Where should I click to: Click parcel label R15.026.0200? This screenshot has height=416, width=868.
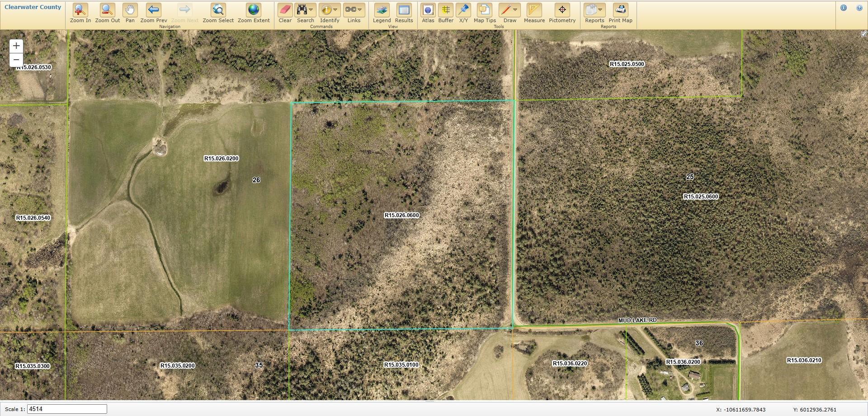click(x=222, y=158)
